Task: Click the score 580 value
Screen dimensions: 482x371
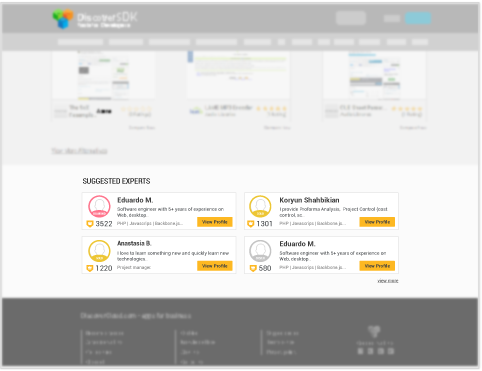Action: (265, 268)
